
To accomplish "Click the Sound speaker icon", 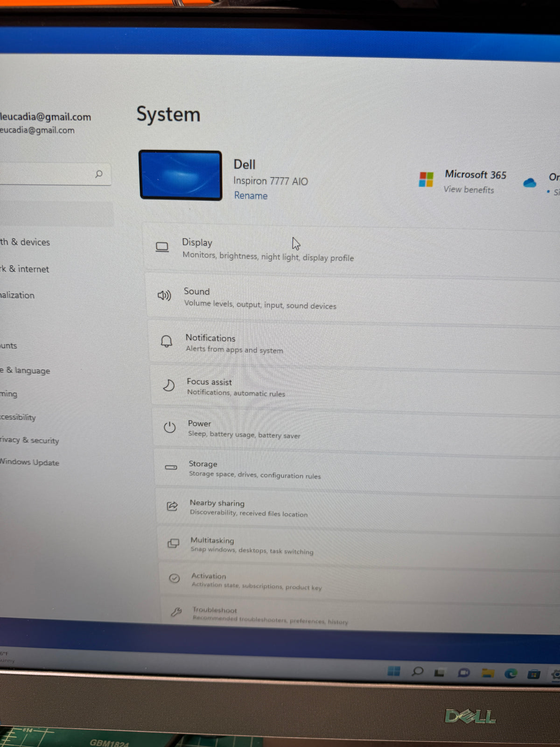I will pos(164,296).
